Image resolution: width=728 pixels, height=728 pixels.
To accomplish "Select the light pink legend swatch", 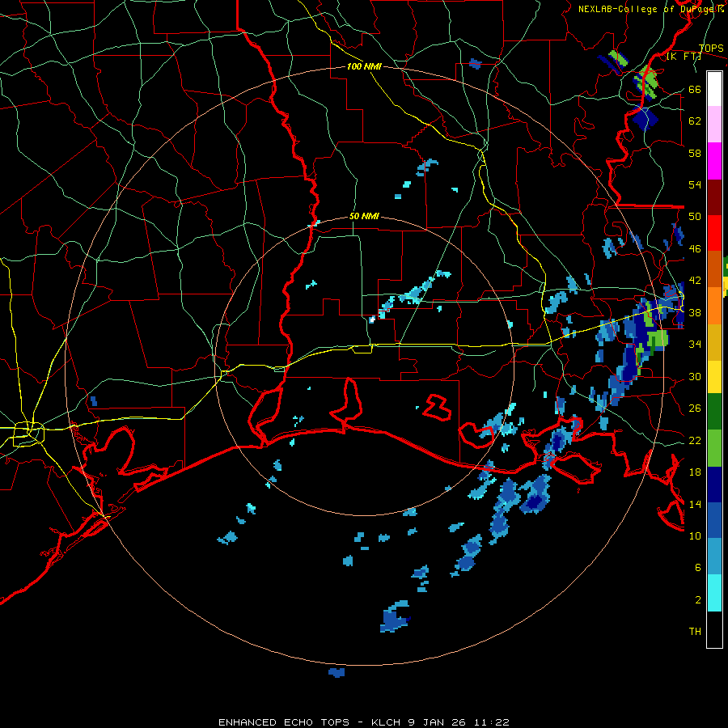I will [x=714, y=125].
